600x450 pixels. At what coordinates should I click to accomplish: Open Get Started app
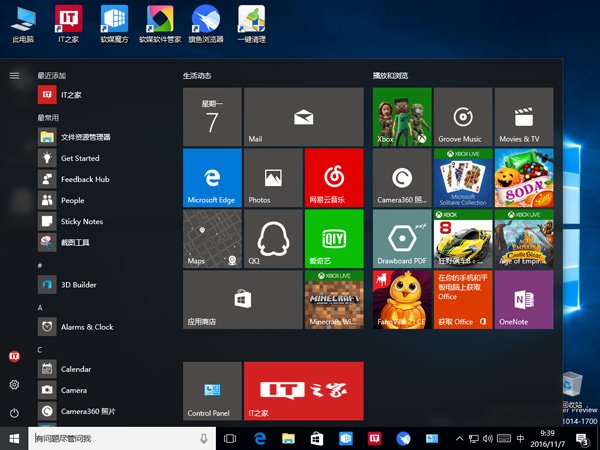point(103,158)
